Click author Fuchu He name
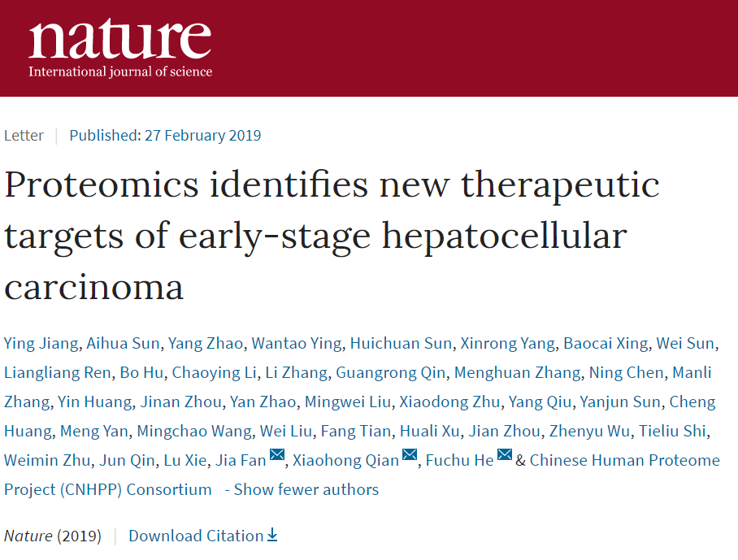This screenshot has width=738, height=560. pyautogui.click(x=459, y=460)
